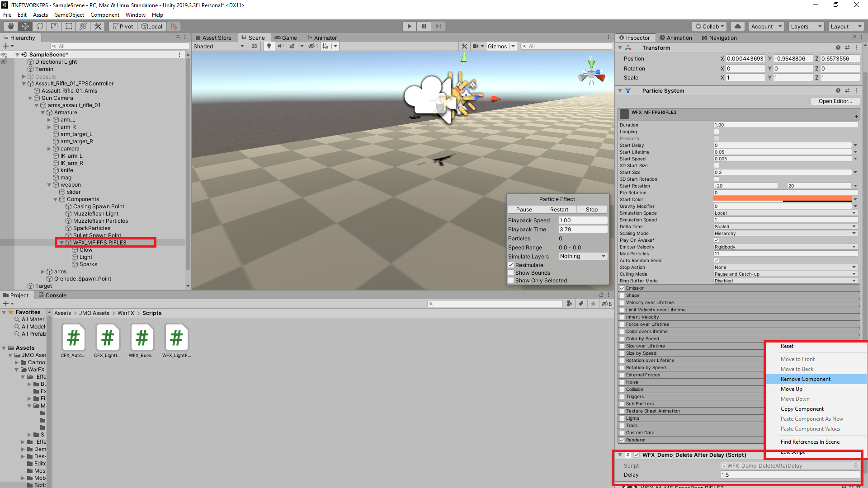
Task: Activate the Rect Transform tool
Action: [x=68, y=26]
